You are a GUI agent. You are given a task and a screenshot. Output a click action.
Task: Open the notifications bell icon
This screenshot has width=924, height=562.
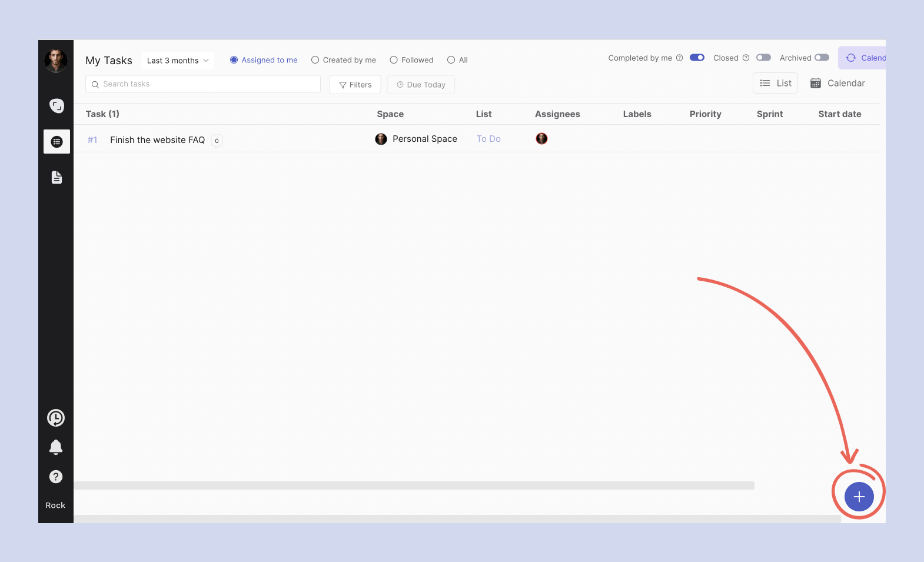(56, 447)
